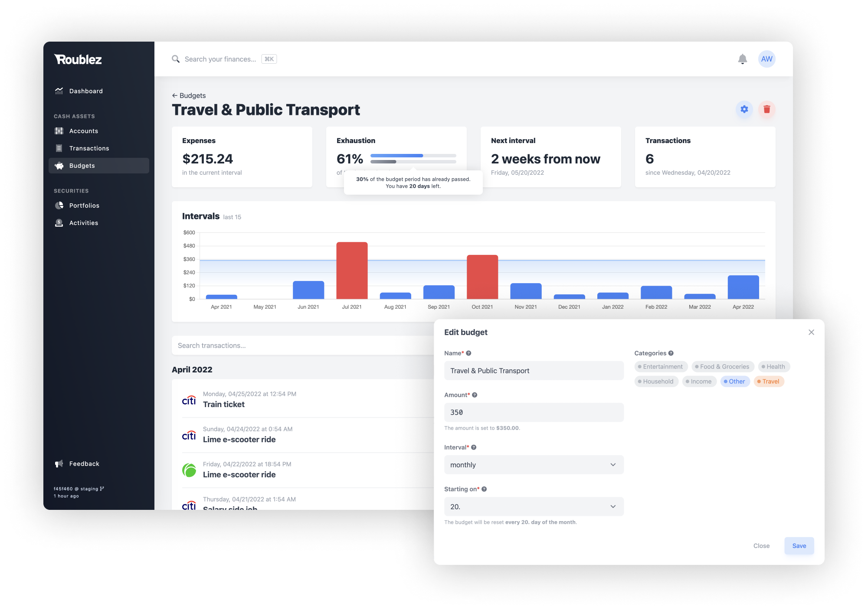The height and width of the screenshot is (610, 868).
Task: Click the Amount help icon
Action: click(475, 395)
